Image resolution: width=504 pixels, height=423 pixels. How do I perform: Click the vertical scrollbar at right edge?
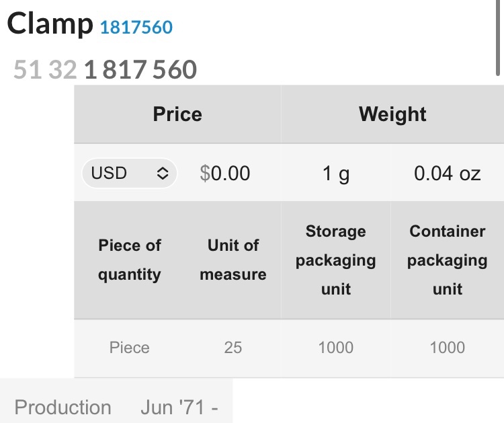point(498,38)
